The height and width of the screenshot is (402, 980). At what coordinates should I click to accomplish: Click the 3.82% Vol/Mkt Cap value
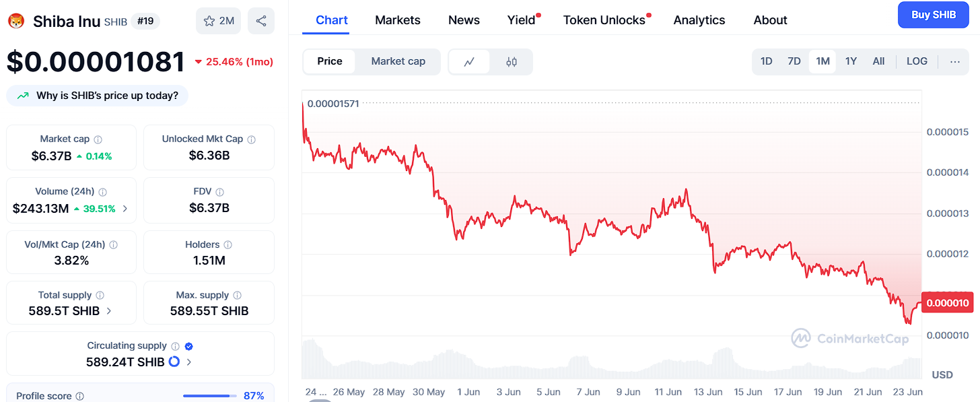click(71, 260)
